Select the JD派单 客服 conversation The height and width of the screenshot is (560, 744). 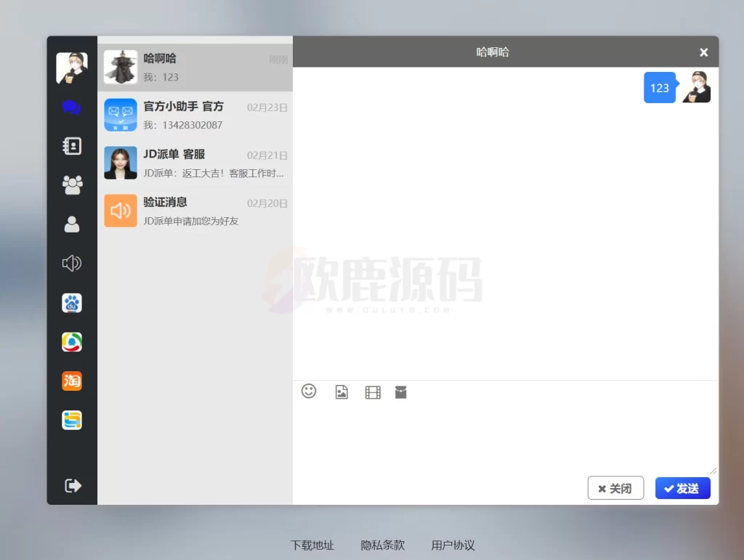[x=195, y=163]
